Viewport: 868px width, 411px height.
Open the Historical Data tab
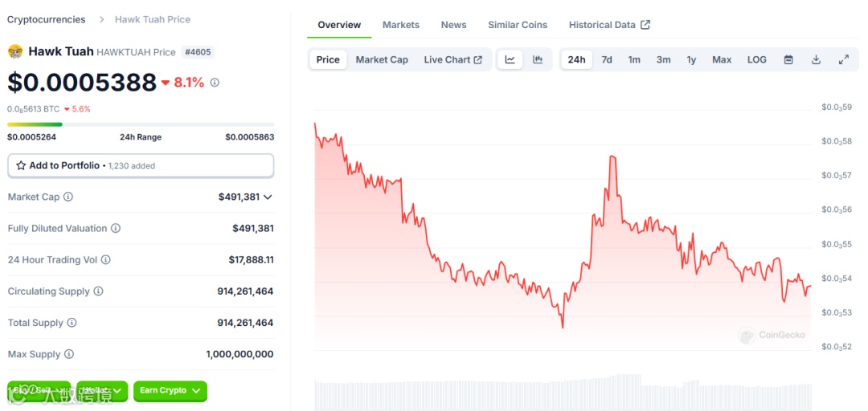pyautogui.click(x=609, y=25)
